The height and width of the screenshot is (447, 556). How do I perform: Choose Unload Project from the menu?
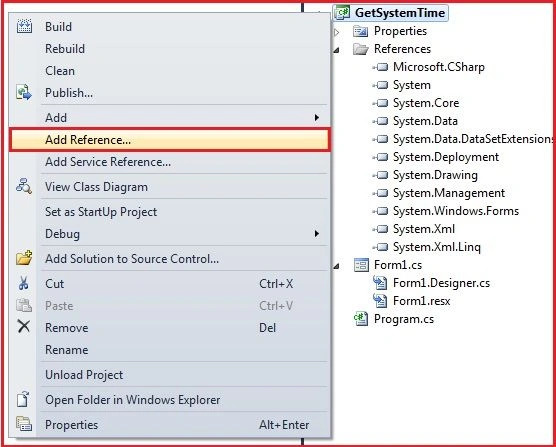[x=84, y=375]
